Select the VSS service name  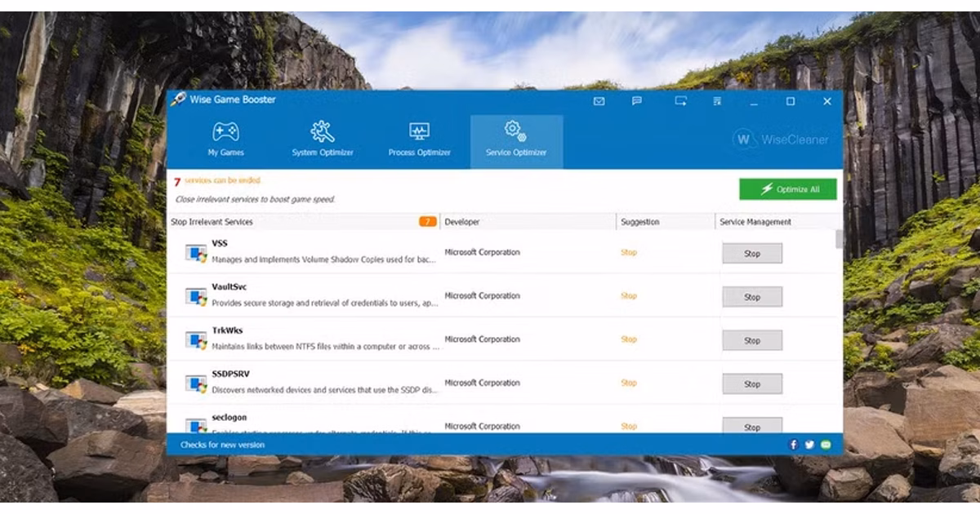coord(220,243)
